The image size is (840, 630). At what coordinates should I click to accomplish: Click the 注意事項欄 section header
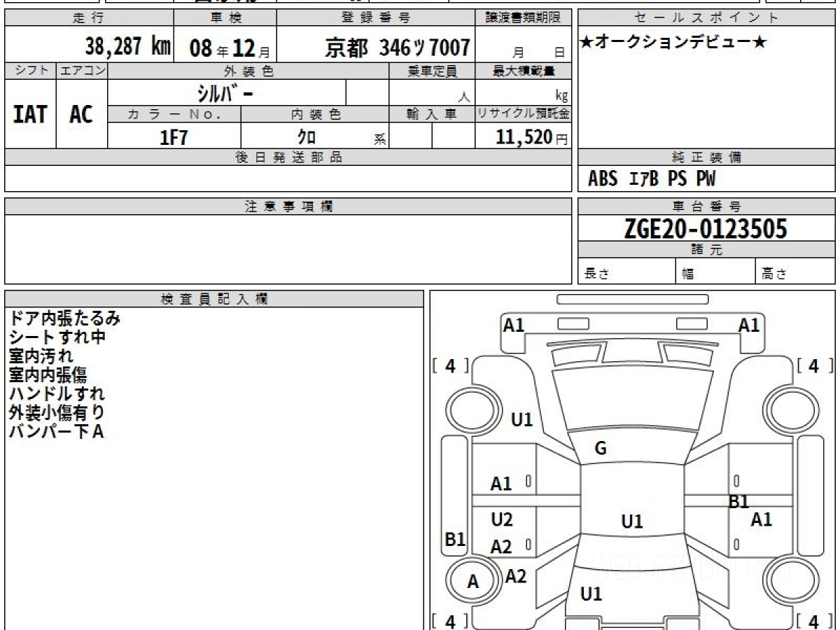288,206
